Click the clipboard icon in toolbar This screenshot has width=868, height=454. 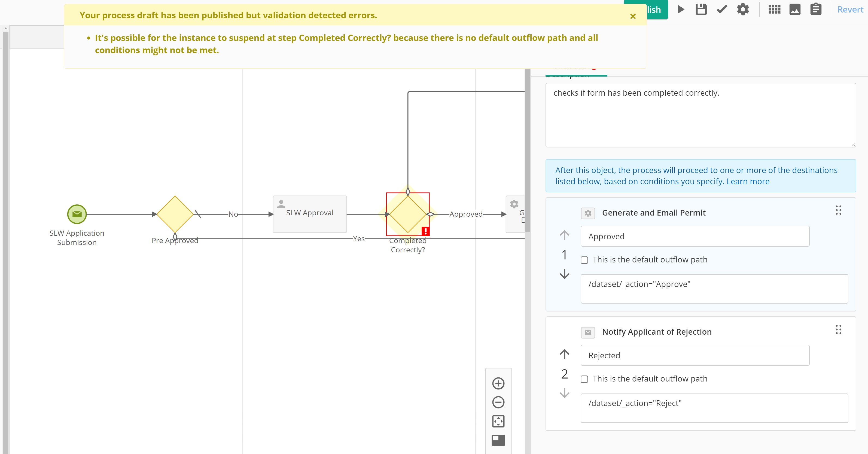pyautogui.click(x=816, y=10)
